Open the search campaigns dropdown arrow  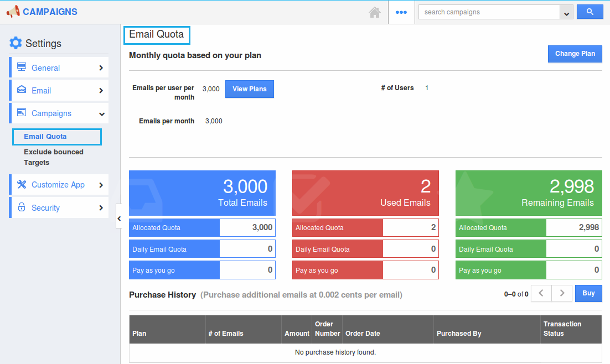pos(566,12)
